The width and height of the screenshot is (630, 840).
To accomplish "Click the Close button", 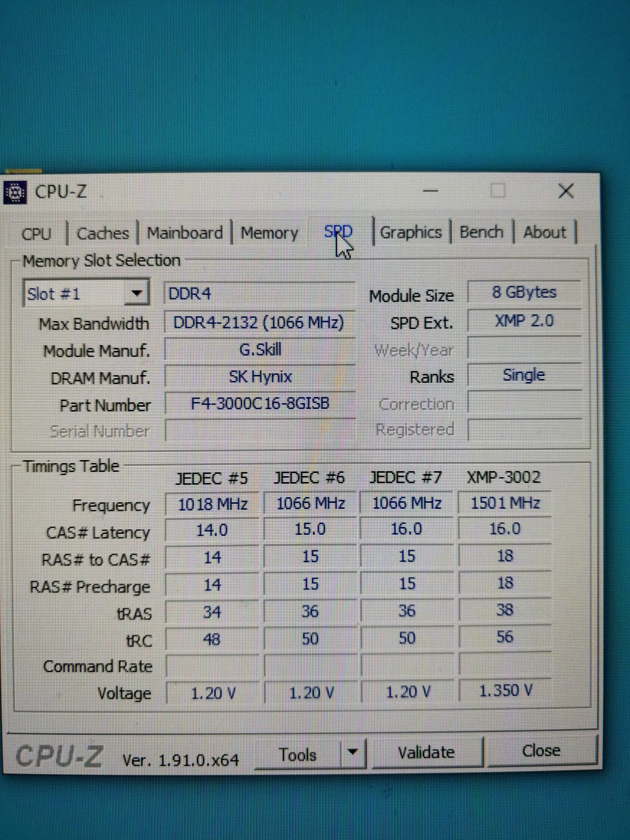I will coord(541,751).
